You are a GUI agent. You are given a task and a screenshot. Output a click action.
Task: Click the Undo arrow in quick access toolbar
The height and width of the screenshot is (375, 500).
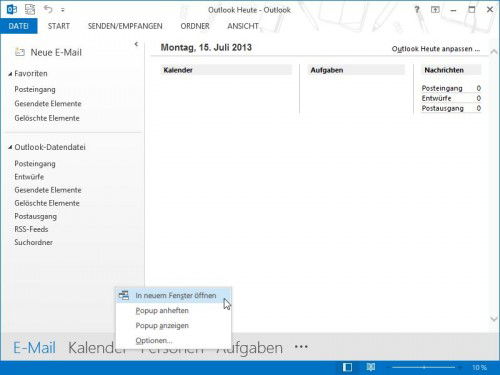(48, 9)
